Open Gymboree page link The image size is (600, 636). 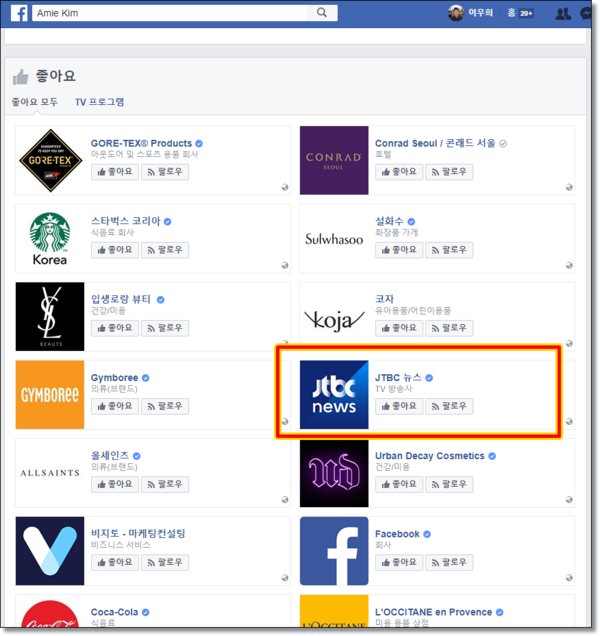tap(114, 378)
